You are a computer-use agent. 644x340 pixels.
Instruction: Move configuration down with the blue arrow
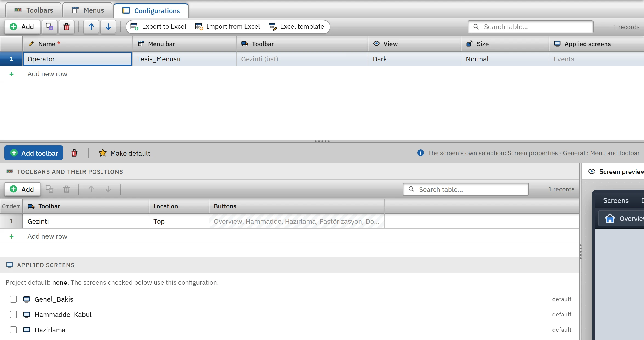[108, 27]
